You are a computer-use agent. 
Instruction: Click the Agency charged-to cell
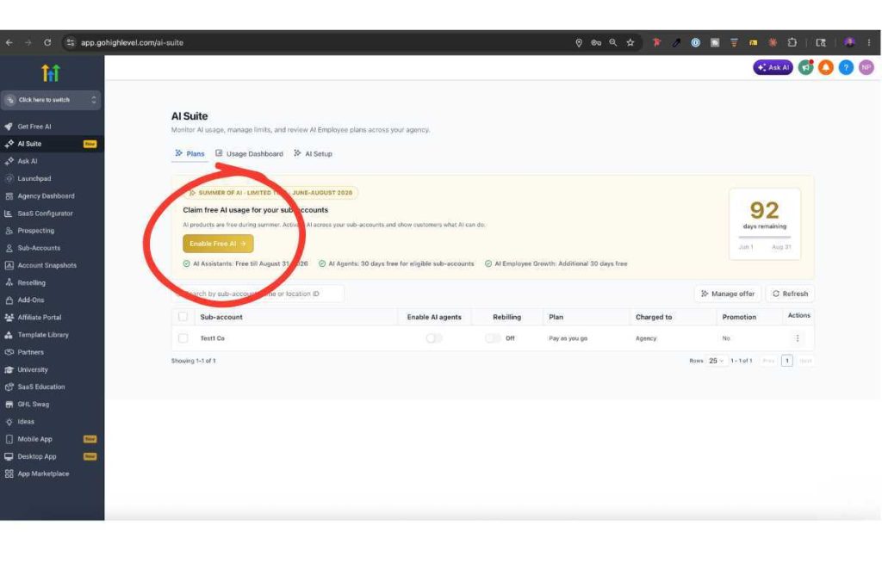click(646, 338)
